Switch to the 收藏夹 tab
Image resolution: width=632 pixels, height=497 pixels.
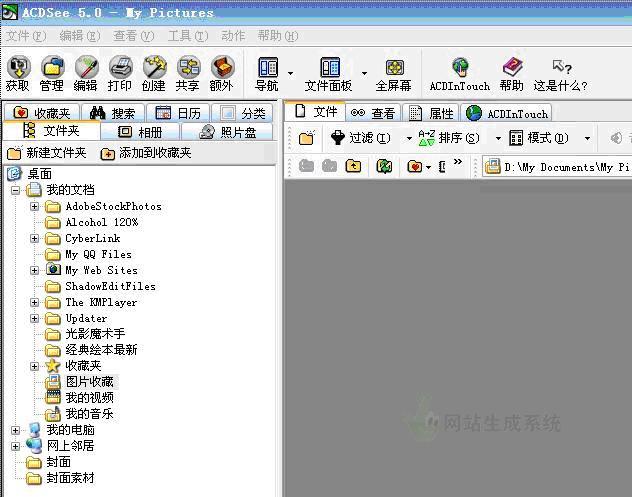pyautogui.click(x=42, y=112)
